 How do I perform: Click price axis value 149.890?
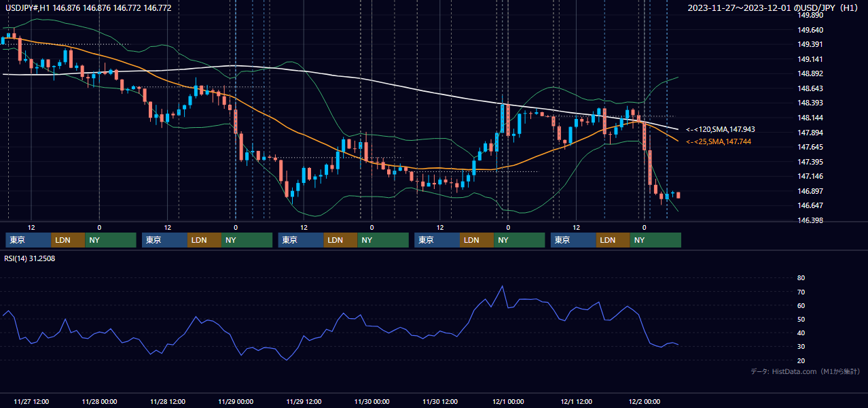click(x=810, y=15)
